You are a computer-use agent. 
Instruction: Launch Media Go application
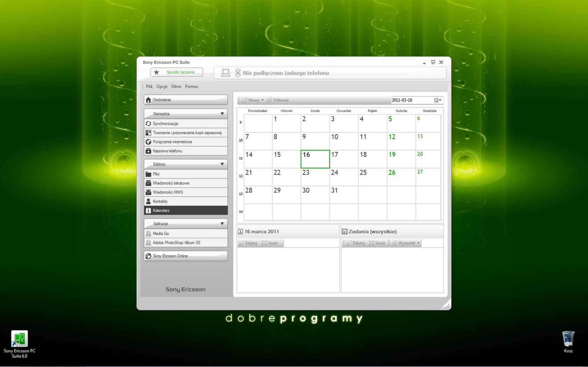pos(185,234)
